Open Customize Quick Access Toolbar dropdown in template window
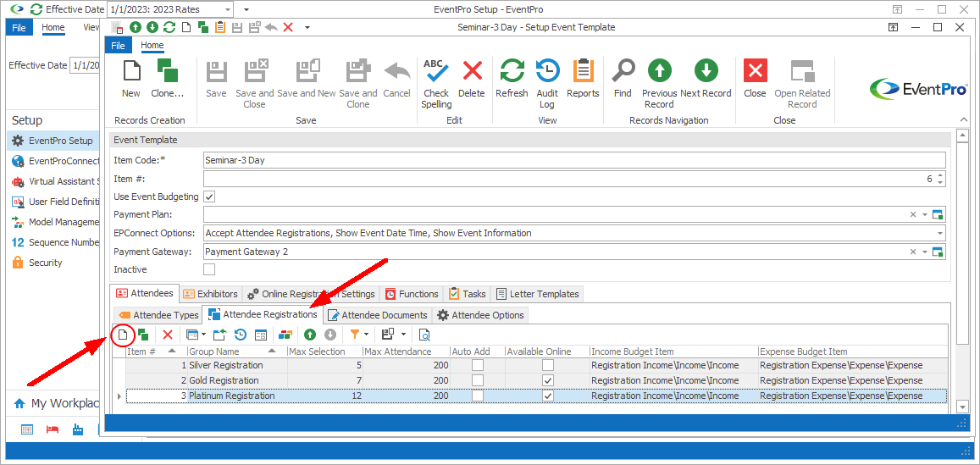Viewport: 980px width, 465px height. point(307,27)
